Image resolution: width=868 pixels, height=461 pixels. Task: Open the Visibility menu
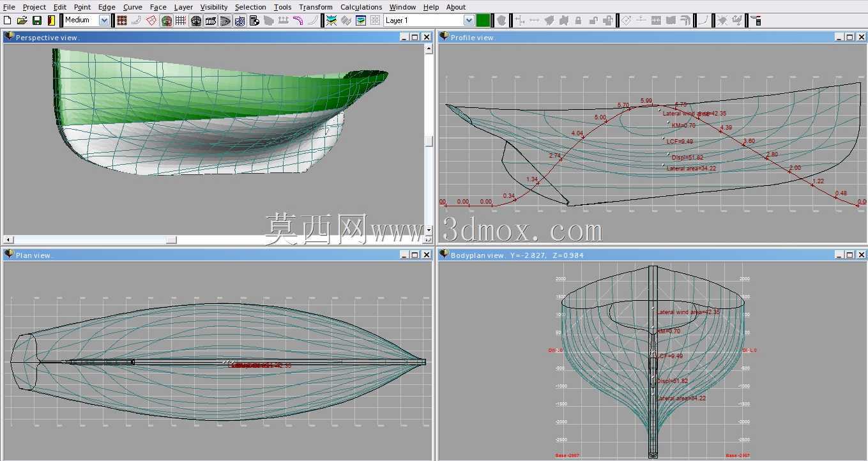pyautogui.click(x=214, y=7)
